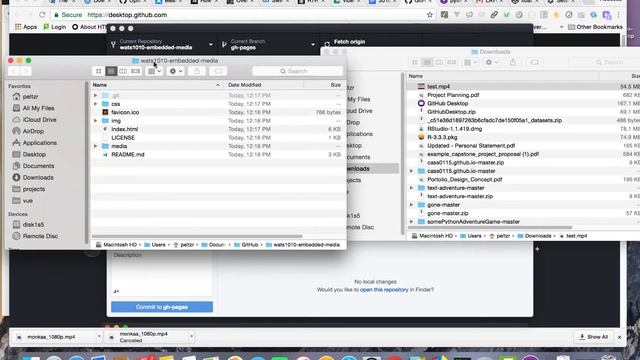Open Current Repository dropdown in GitHub Desktop
This screenshot has width=640, height=360.
(162, 44)
